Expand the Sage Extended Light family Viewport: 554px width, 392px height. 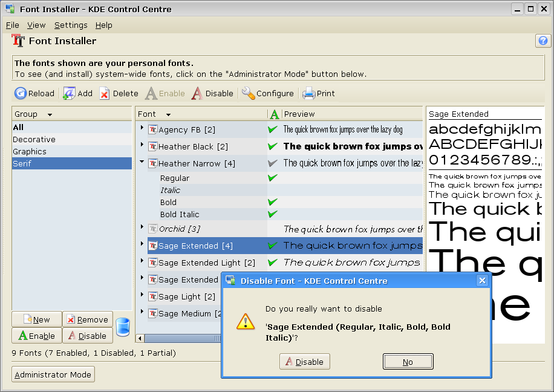142,261
